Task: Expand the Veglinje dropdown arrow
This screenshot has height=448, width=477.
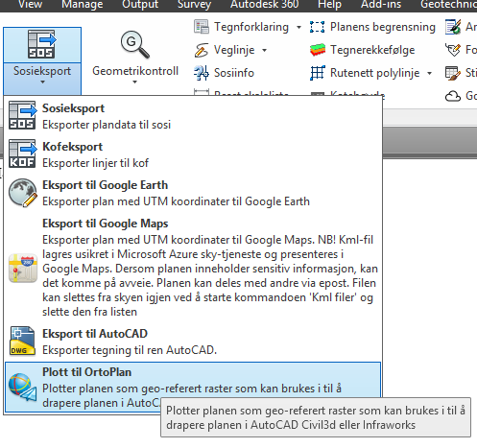Action: [265, 50]
